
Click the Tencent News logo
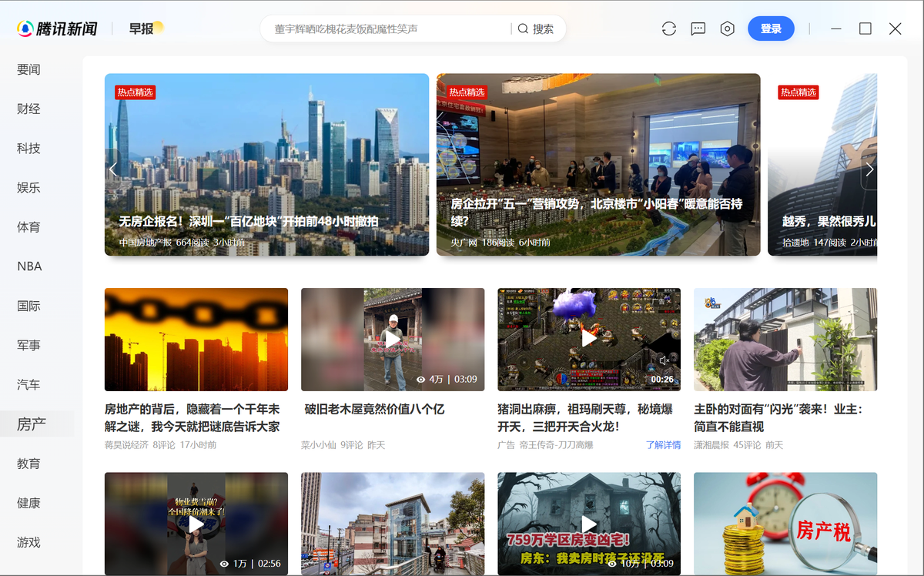(x=58, y=28)
